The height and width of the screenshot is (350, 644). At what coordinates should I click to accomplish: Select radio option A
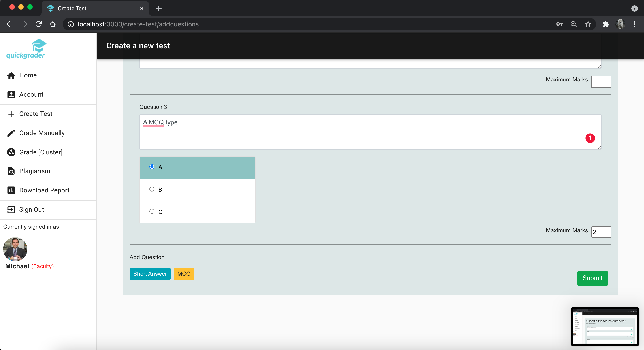[x=152, y=167]
